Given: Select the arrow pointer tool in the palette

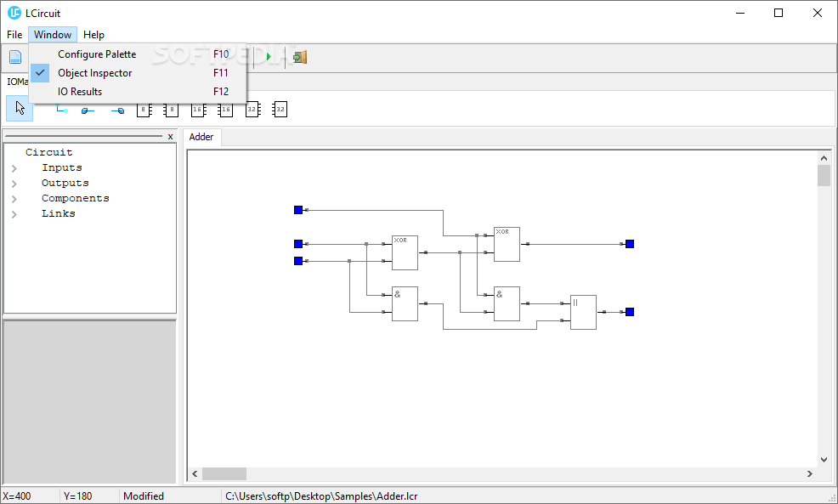Looking at the screenshot, I should pyautogui.click(x=20, y=109).
